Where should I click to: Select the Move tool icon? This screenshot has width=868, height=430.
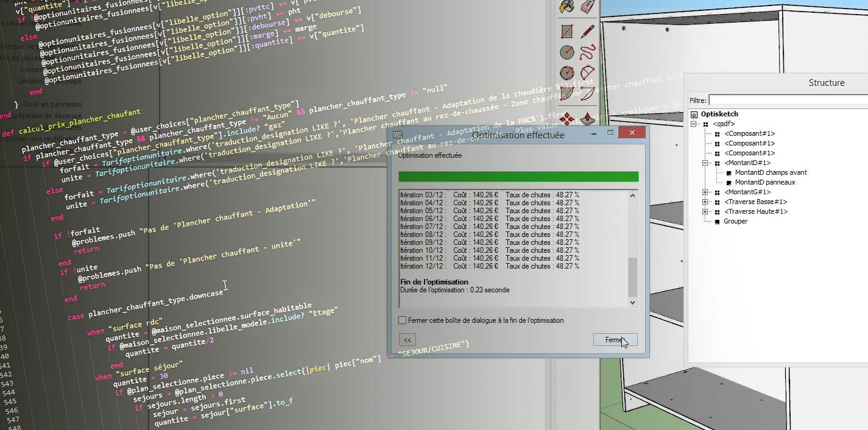[x=565, y=118]
